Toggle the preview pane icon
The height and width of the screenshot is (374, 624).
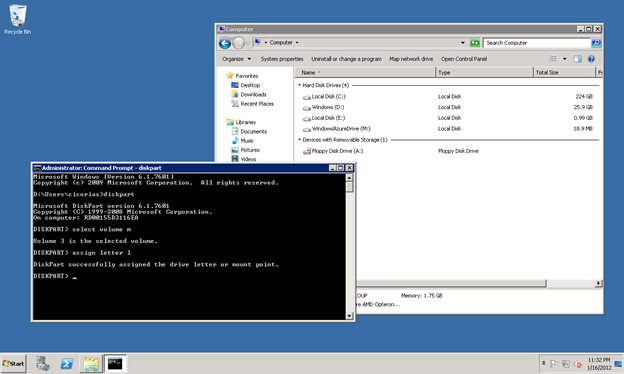577,59
